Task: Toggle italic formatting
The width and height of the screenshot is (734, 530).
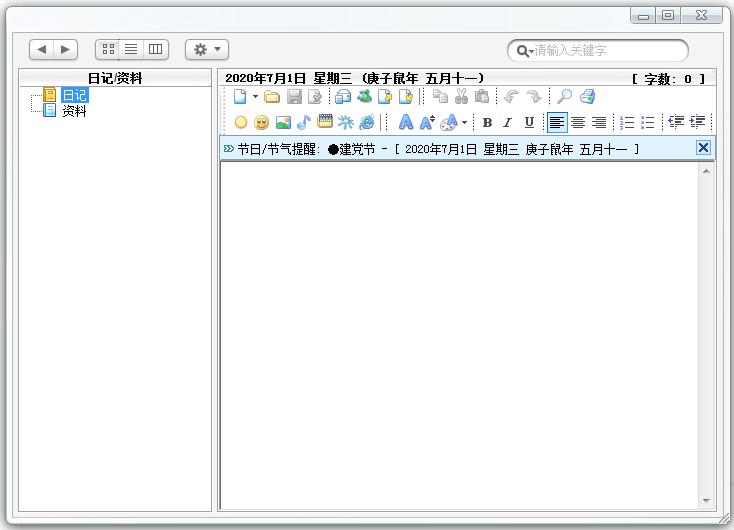Action: click(x=507, y=123)
